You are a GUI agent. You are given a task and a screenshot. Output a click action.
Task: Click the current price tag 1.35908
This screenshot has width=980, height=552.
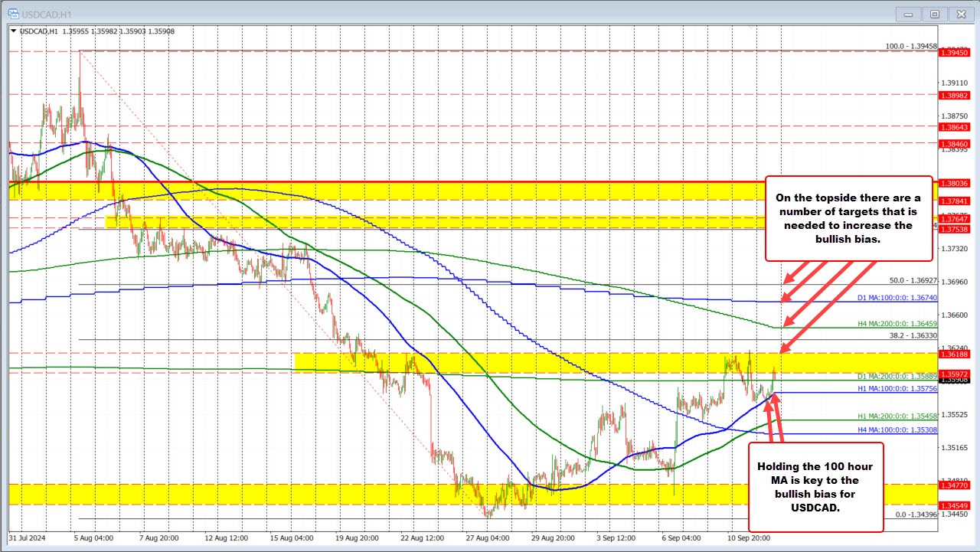tap(953, 380)
